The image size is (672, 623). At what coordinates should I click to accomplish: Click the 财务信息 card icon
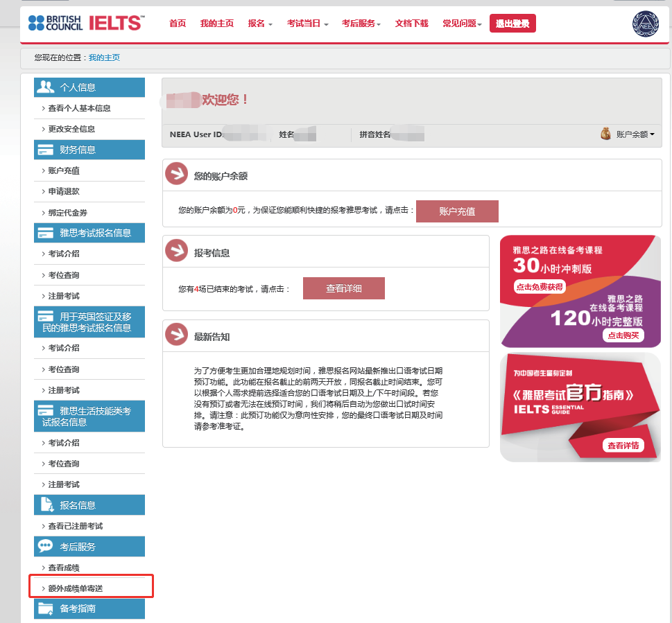46,150
